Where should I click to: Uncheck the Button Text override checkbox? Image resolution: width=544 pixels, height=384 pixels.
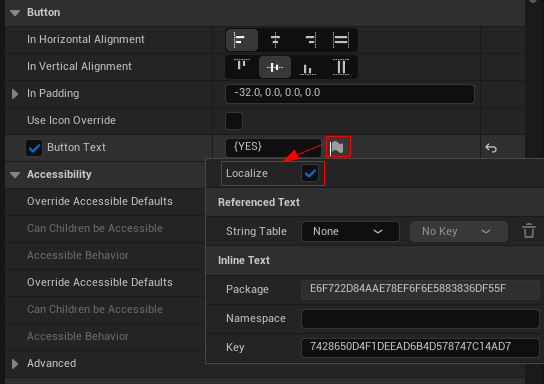[34, 148]
